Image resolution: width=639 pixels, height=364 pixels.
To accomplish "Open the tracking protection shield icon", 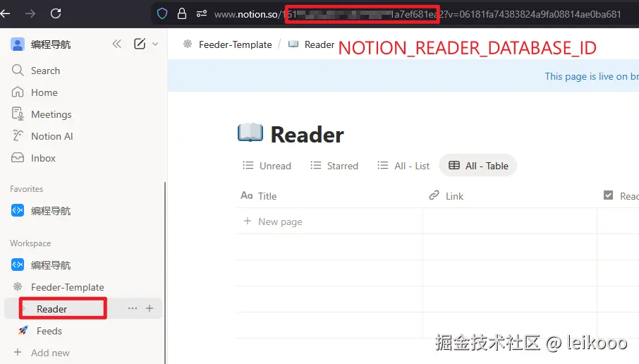I will (x=162, y=14).
